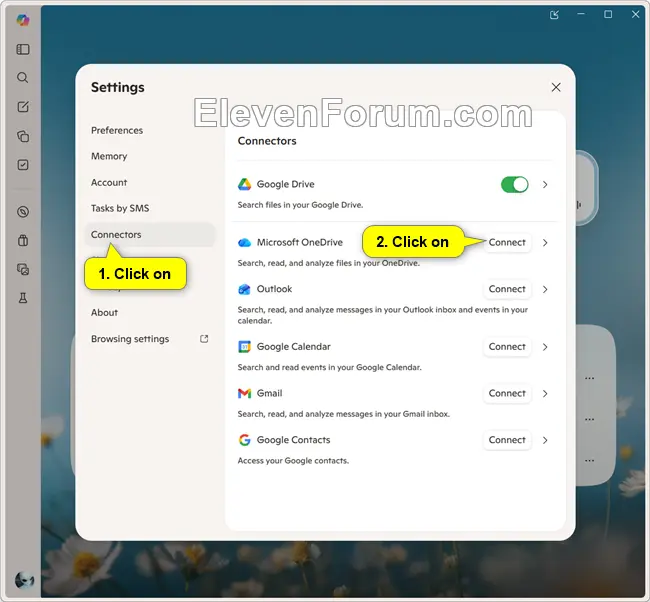Open the Tasks checkmark sidebar icon

[23, 165]
